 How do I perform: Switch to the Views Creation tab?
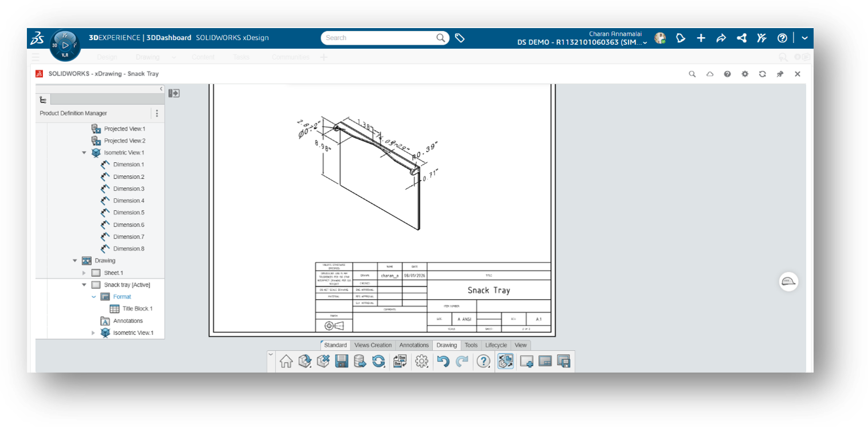(x=373, y=345)
